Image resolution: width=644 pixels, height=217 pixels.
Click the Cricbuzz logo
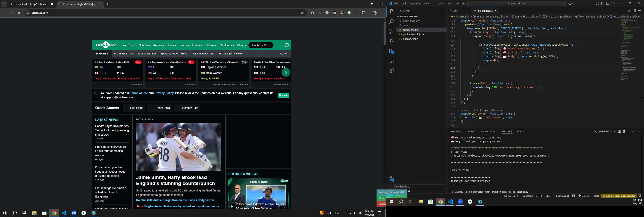[106, 45]
